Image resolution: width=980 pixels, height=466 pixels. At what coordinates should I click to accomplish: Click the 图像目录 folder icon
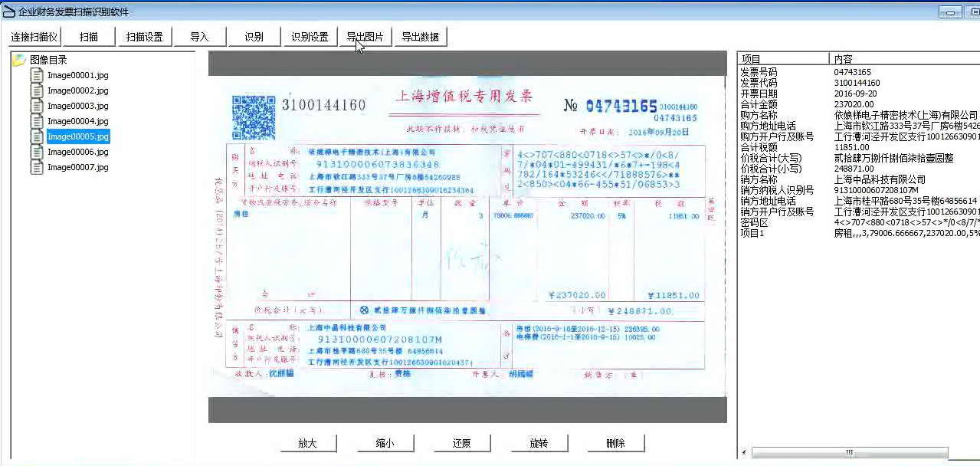coord(19,60)
